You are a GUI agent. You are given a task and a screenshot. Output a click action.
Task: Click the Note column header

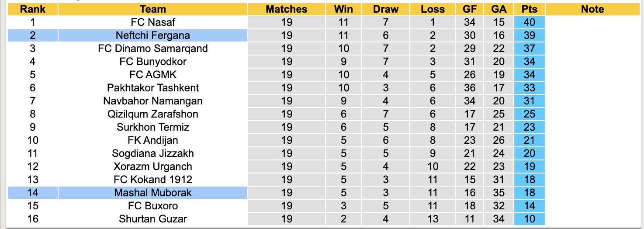592,9
